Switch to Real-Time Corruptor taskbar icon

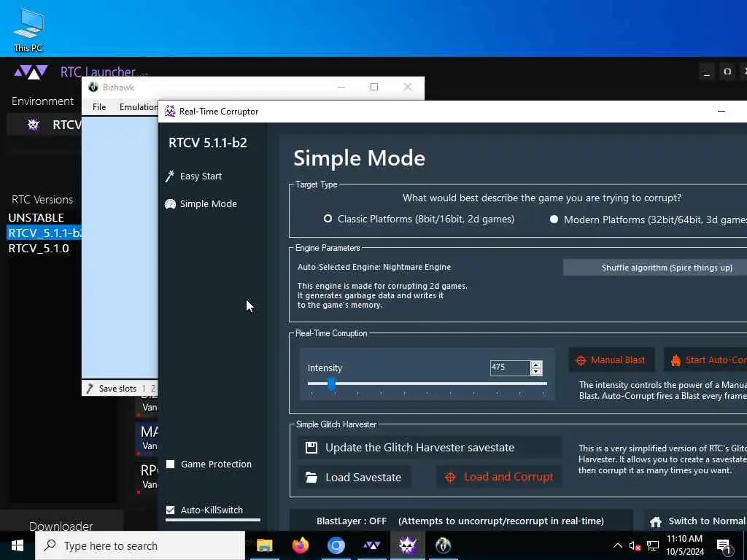coord(407,545)
